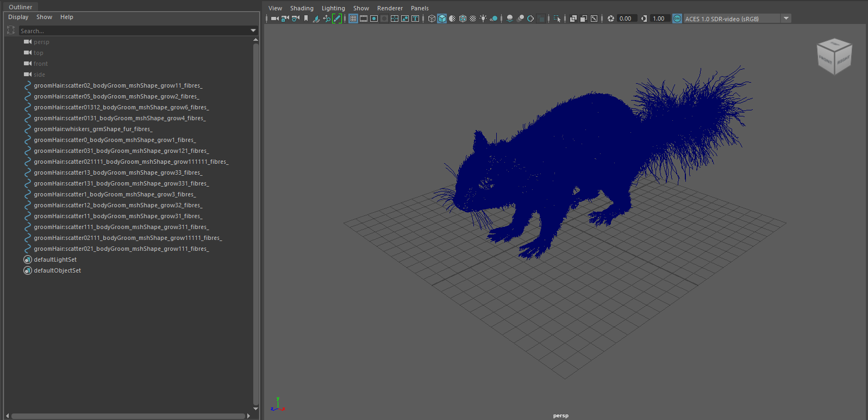Click the Image Plane icon
This screenshot has width=868, height=420.
tap(316, 18)
